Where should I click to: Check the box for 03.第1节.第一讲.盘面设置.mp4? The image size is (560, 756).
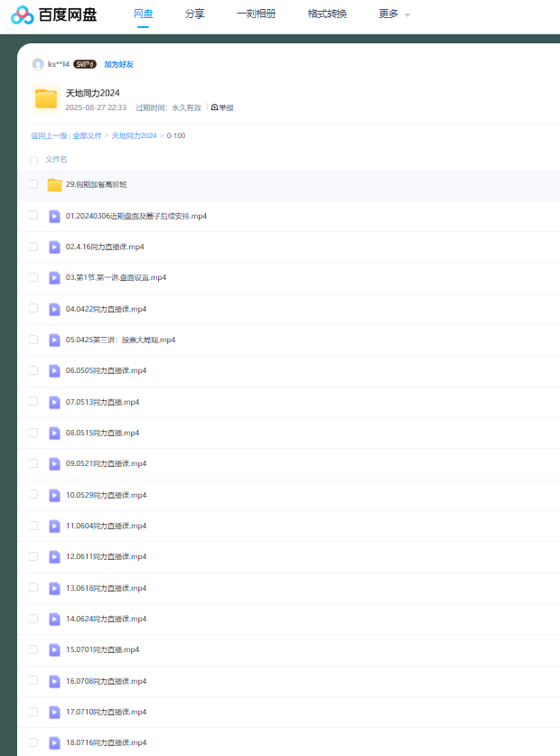click(x=33, y=277)
